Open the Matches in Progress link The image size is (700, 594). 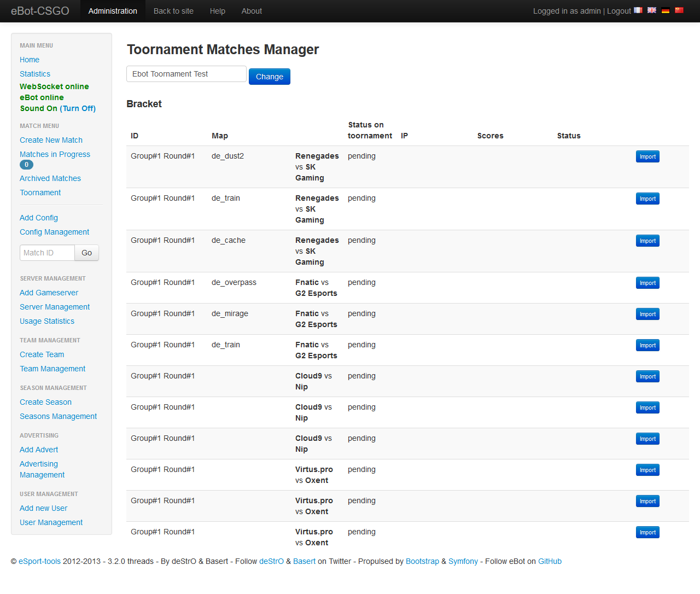55,154
